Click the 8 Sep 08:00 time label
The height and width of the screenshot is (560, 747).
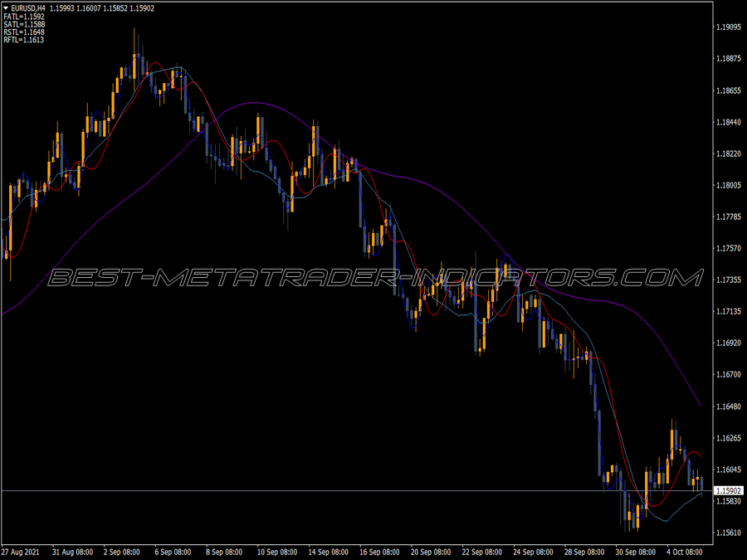pyautogui.click(x=224, y=552)
